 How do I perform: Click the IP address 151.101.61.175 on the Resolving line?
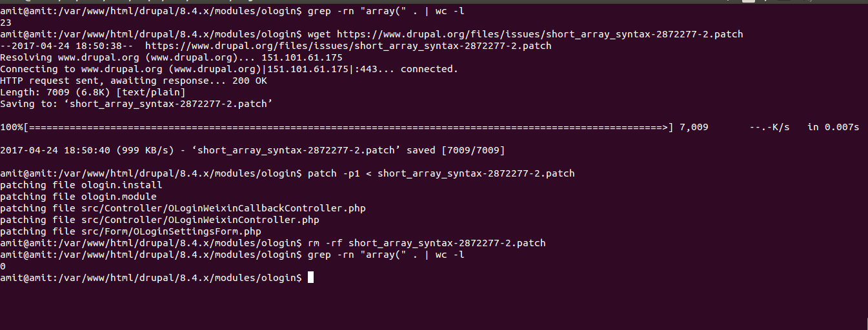(x=302, y=57)
